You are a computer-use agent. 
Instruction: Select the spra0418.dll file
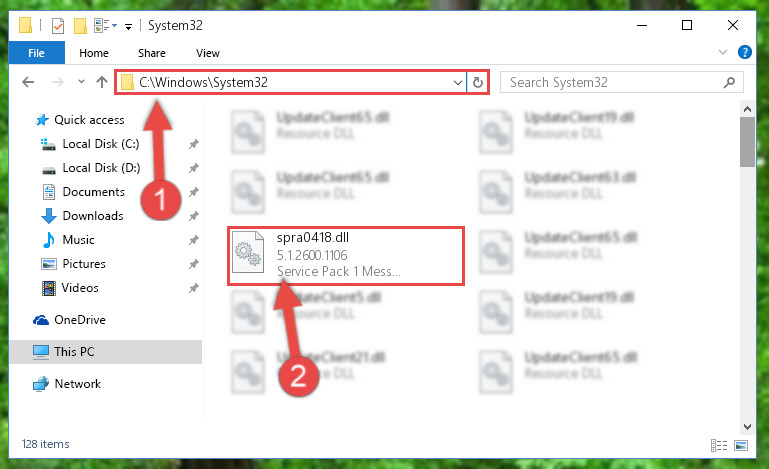(x=346, y=255)
